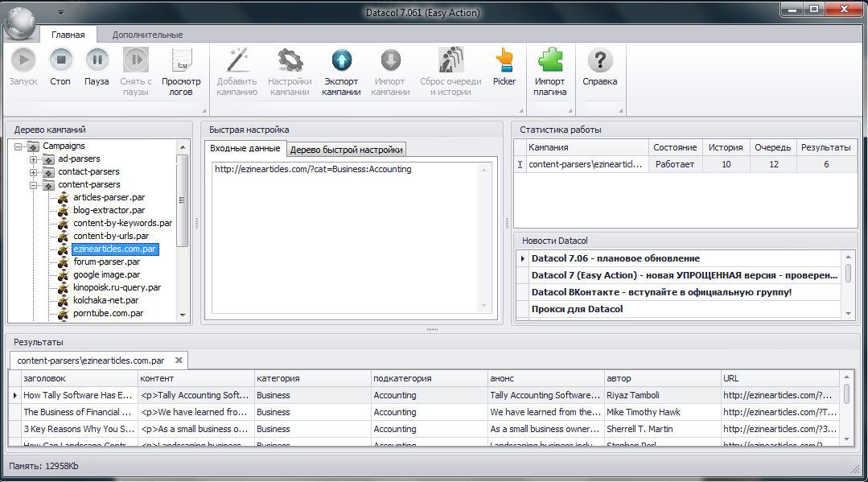Select forum-parser.par in campaign tree
Screen dimensions: 868x482
coord(107,262)
